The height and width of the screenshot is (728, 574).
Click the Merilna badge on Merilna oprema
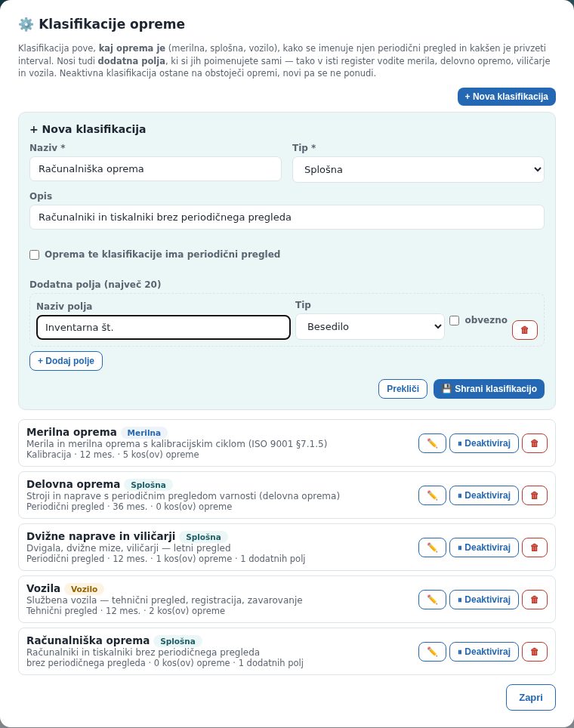(144, 433)
